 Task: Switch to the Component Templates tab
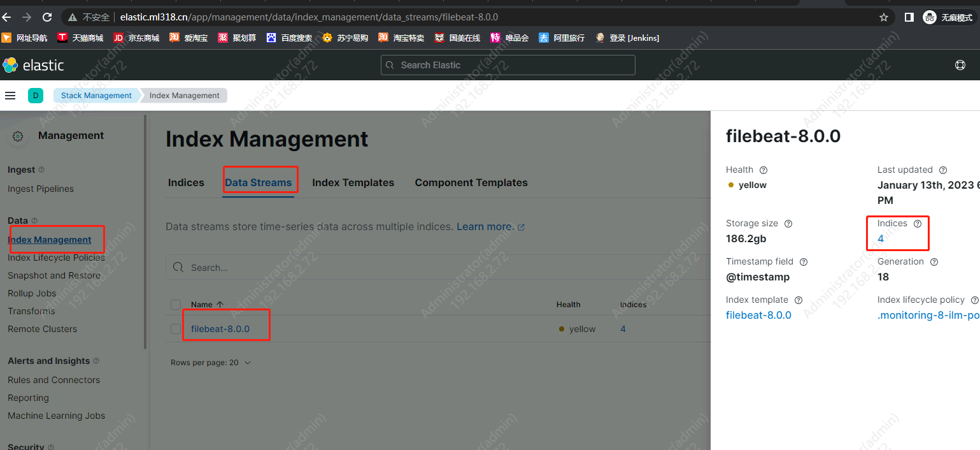pos(471,183)
